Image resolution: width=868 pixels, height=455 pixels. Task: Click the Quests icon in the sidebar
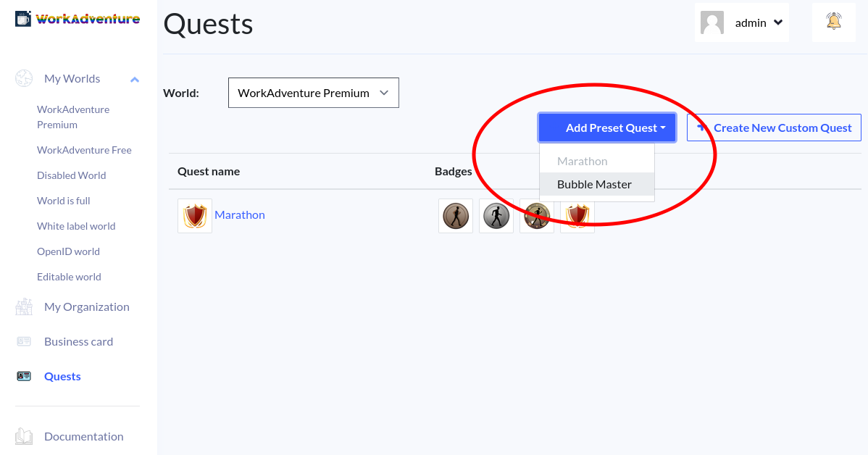(24, 376)
